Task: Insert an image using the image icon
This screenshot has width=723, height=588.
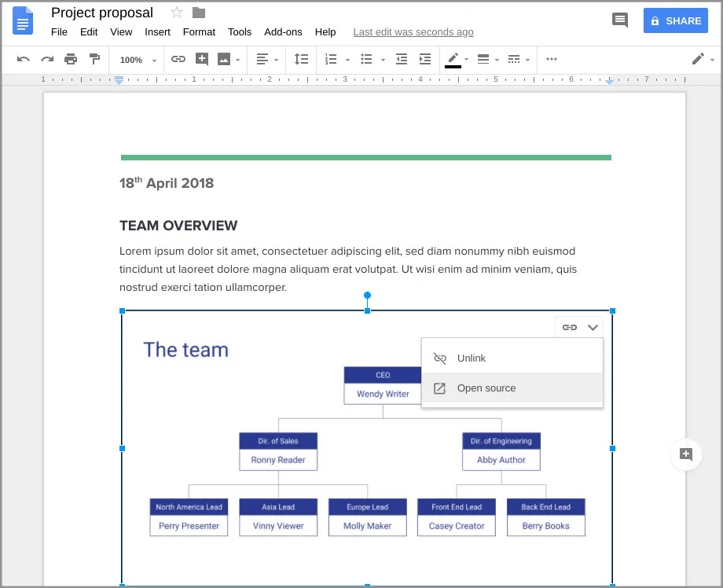Action: pos(226,59)
